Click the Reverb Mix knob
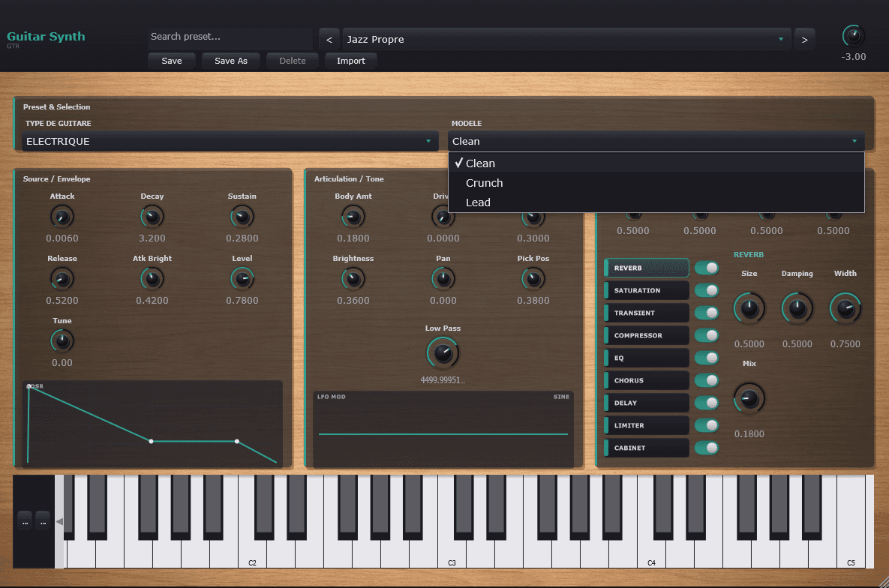The height and width of the screenshot is (588, 889). pyautogui.click(x=749, y=398)
